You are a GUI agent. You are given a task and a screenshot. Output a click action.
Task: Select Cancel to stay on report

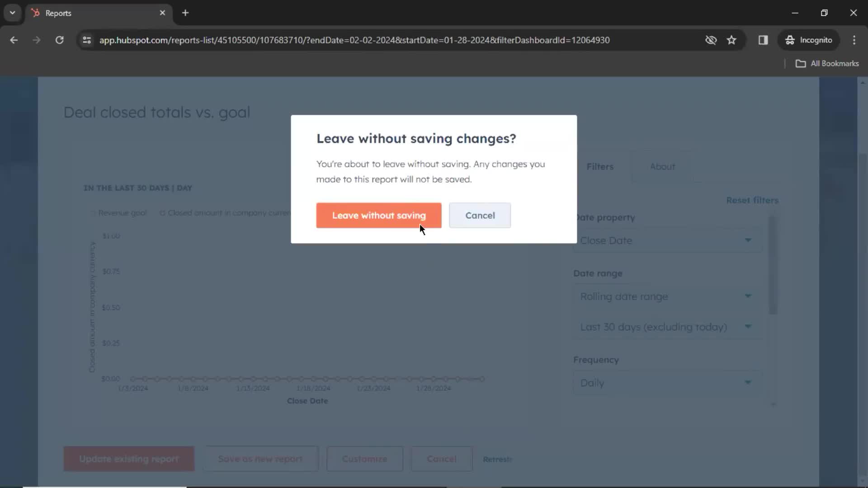[x=480, y=215]
